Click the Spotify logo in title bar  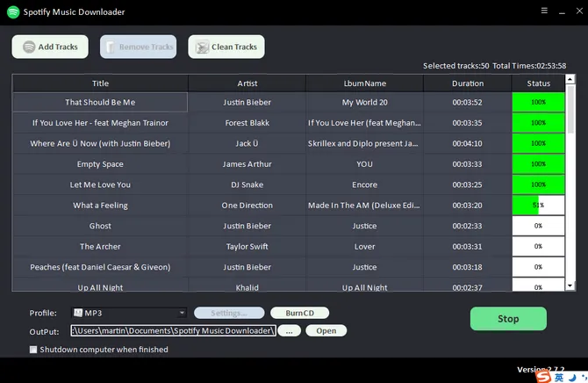point(13,12)
